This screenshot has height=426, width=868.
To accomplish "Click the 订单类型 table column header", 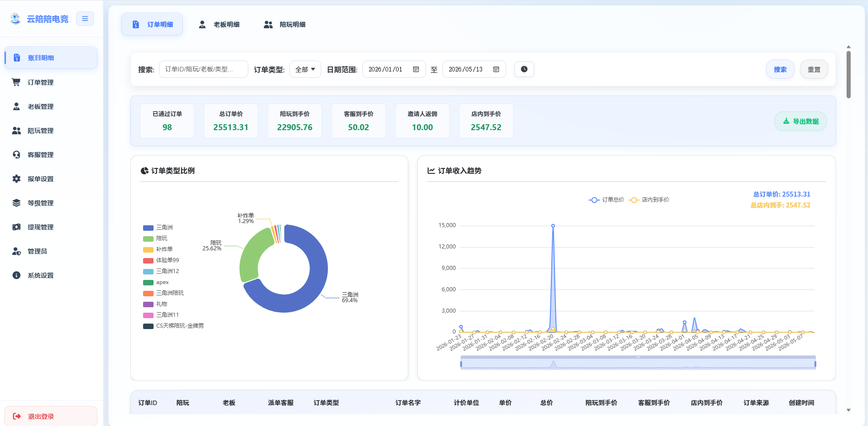I will (326, 402).
